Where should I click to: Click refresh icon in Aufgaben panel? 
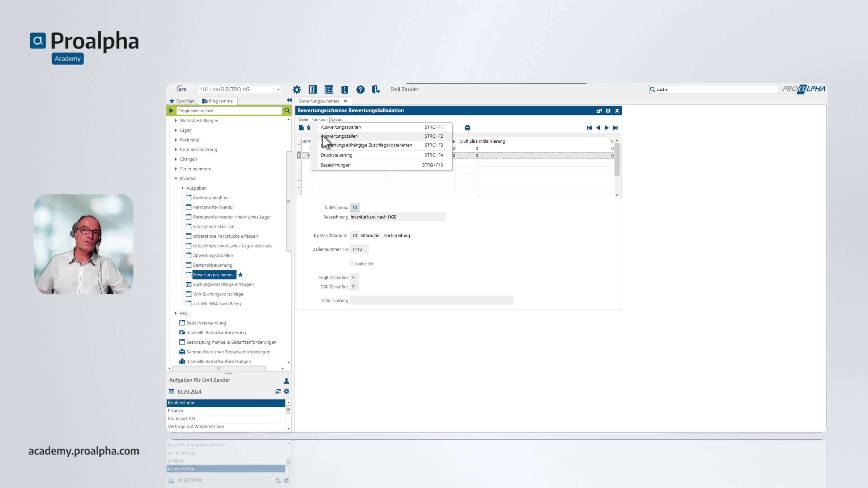(x=278, y=391)
